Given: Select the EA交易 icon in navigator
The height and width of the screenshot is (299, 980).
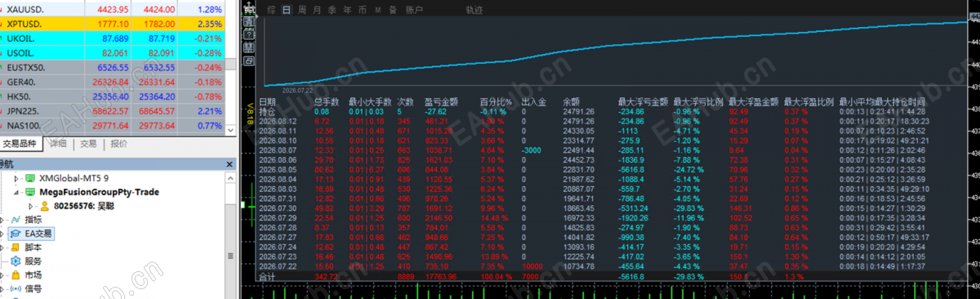Looking at the screenshot, I should coord(16,234).
